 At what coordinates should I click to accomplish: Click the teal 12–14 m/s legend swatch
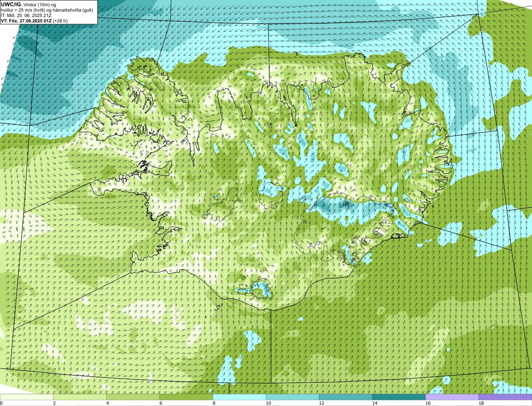point(346,397)
